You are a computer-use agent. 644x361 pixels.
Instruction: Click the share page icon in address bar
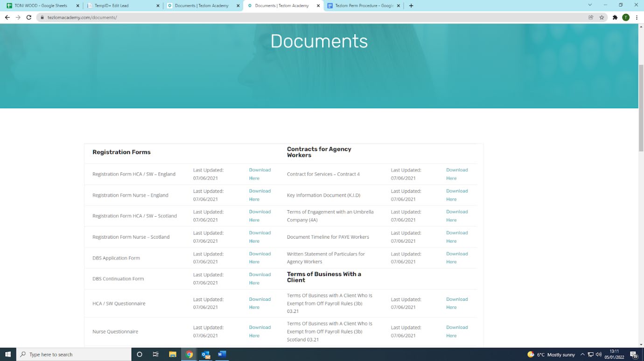point(591,17)
